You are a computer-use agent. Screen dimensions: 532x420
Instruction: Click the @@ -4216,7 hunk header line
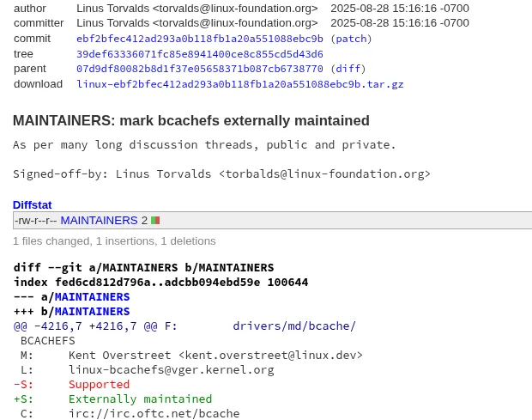(x=184, y=326)
